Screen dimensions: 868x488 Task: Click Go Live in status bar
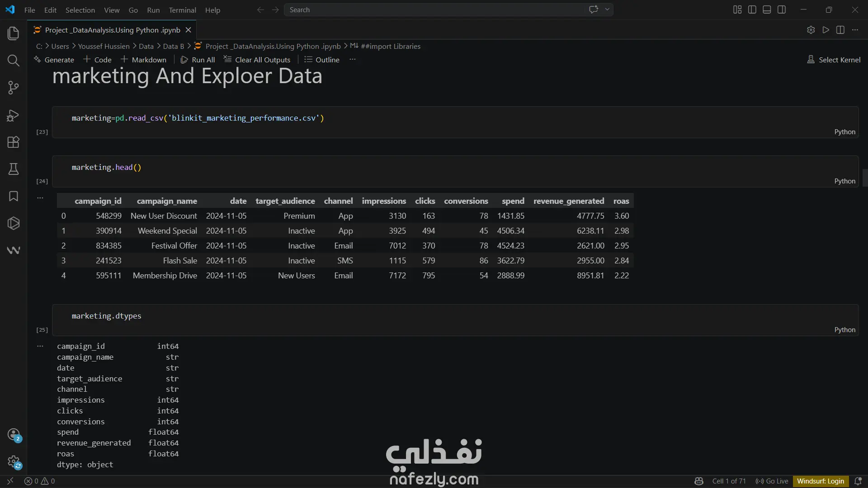point(772,481)
